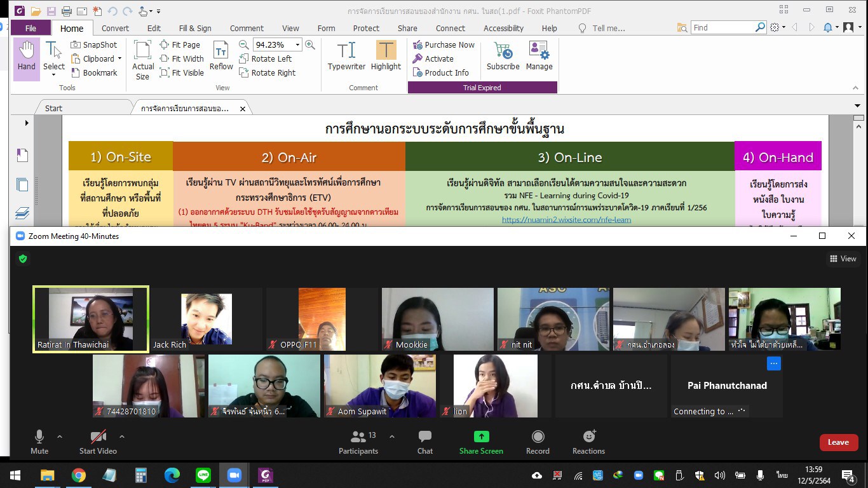This screenshot has width=868, height=488.
Task: Click the SnapShot tool
Action: click(94, 44)
